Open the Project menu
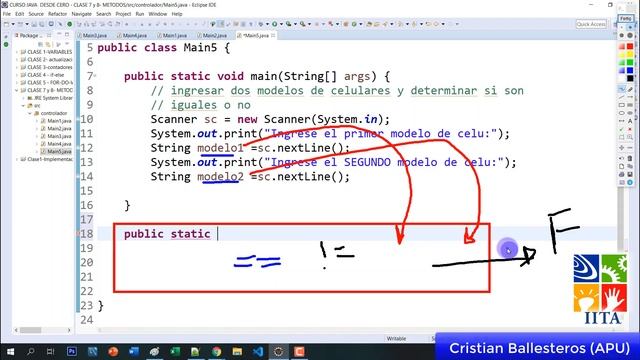The image size is (640, 360). click(123, 14)
